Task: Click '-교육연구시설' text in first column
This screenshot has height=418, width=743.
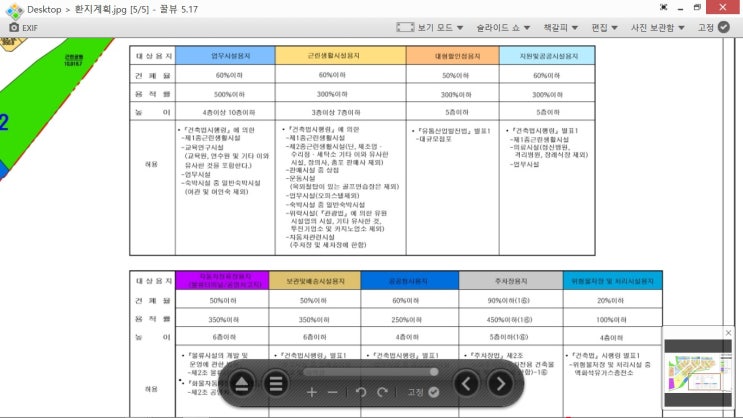Action: click(202, 147)
